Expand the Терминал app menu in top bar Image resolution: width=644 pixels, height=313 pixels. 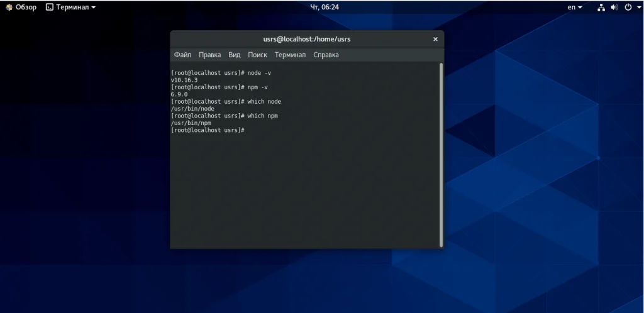click(70, 7)
